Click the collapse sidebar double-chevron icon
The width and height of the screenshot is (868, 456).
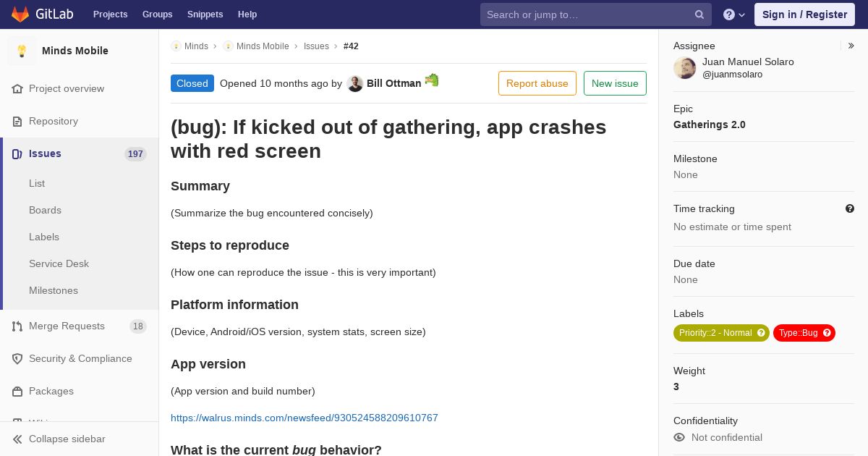point(17,439)
